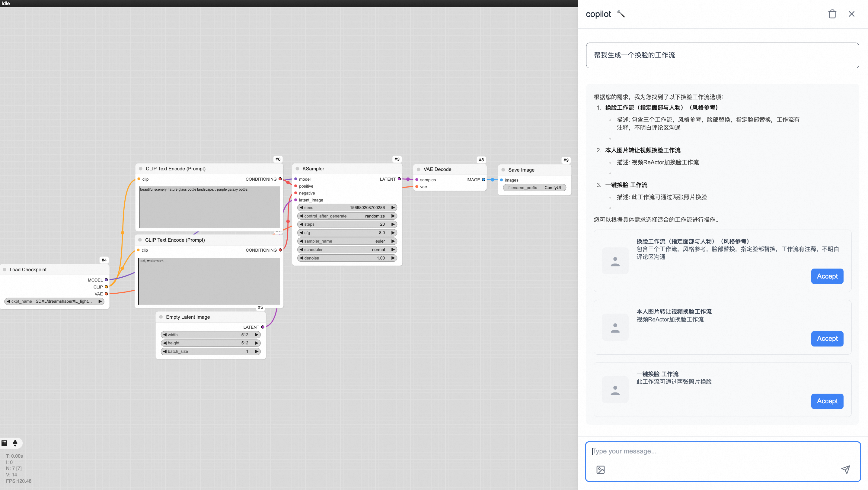Screen dimensions: 868x490
Task: Toggle collapse dot on Load Checkpoint node
Action: coord(5,269)
